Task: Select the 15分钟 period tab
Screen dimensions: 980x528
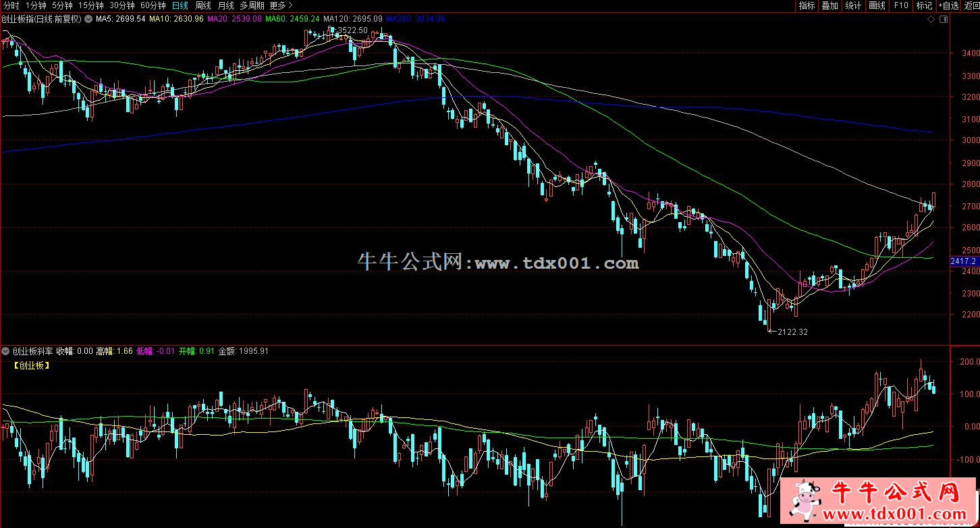Action: 91,5
